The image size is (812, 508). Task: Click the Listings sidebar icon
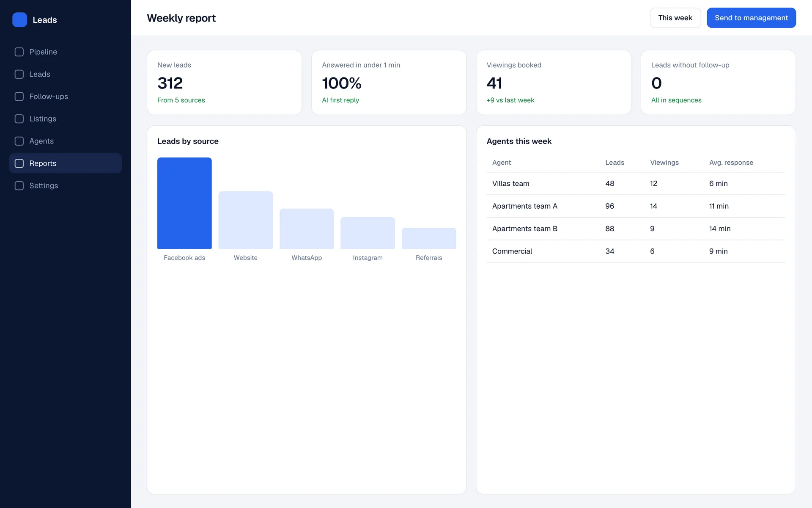tap(19, 119)
